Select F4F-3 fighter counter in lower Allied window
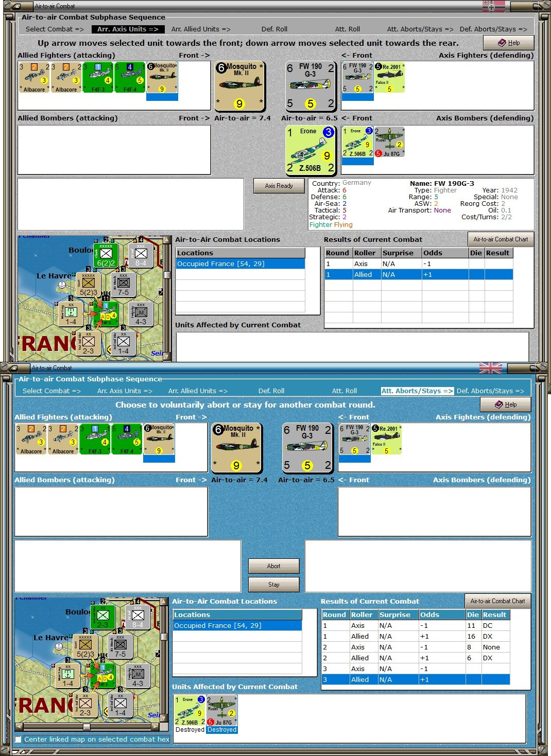The image size is (551, 756). pos(95,439)
